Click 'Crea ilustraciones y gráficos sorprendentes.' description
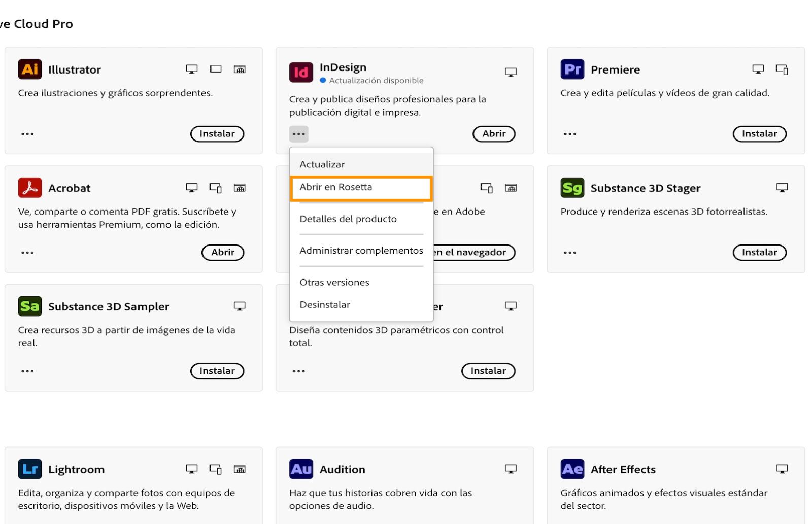The width and height of the screenshot is (812, 524). coord(116,93)
